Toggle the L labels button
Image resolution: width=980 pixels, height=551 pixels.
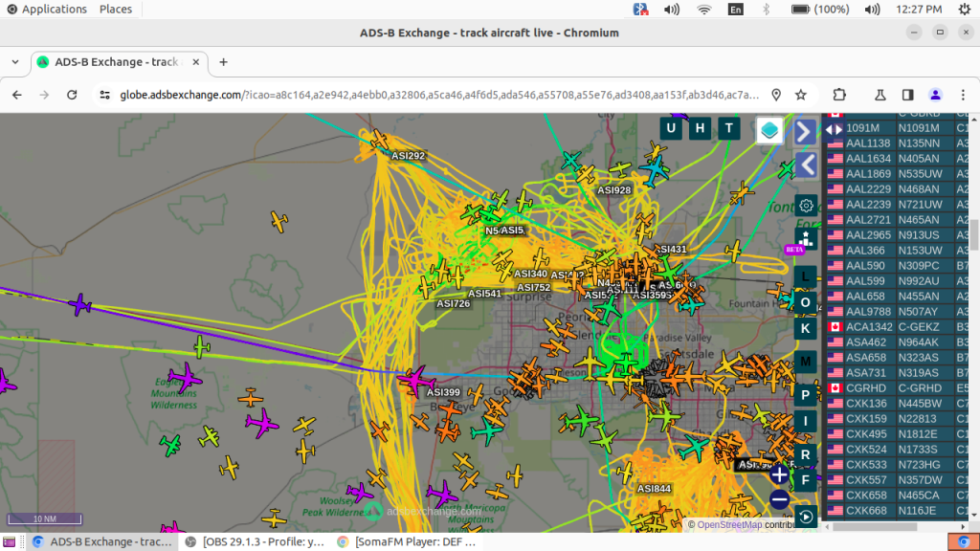806,276
